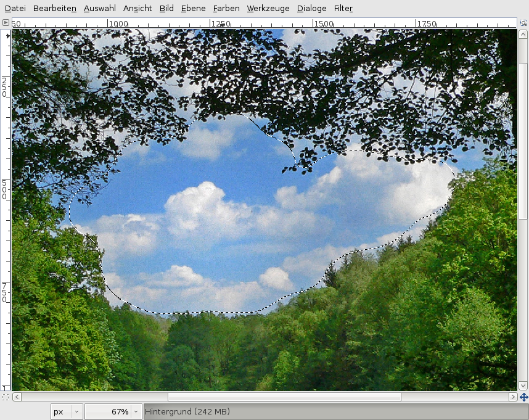
Task: Open the Werkzeuge menu
Action: 268,8
